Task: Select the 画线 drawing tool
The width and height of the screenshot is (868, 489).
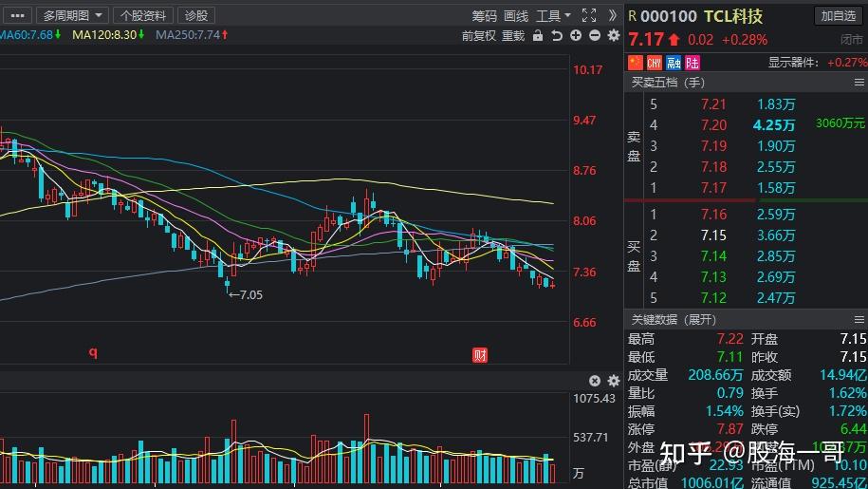Action: pyautogui.click(x=516, y=16)
